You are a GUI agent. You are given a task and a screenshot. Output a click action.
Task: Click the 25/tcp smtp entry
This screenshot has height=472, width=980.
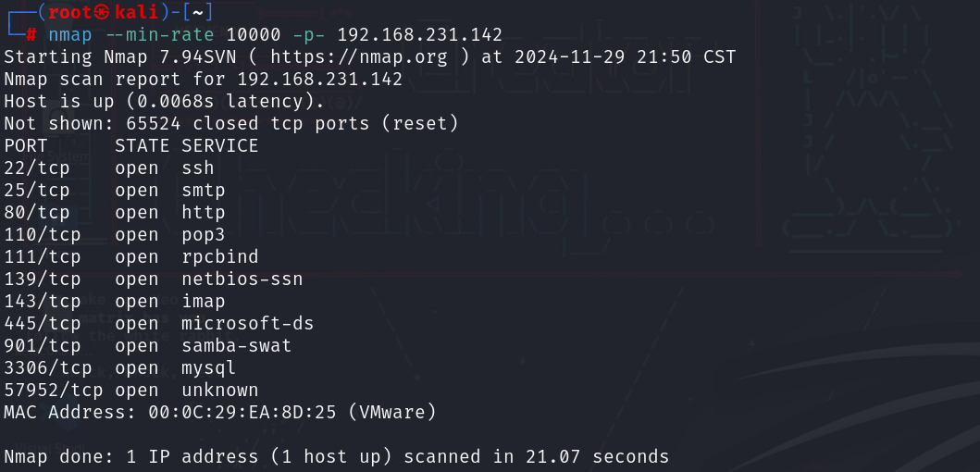[115, 190]
